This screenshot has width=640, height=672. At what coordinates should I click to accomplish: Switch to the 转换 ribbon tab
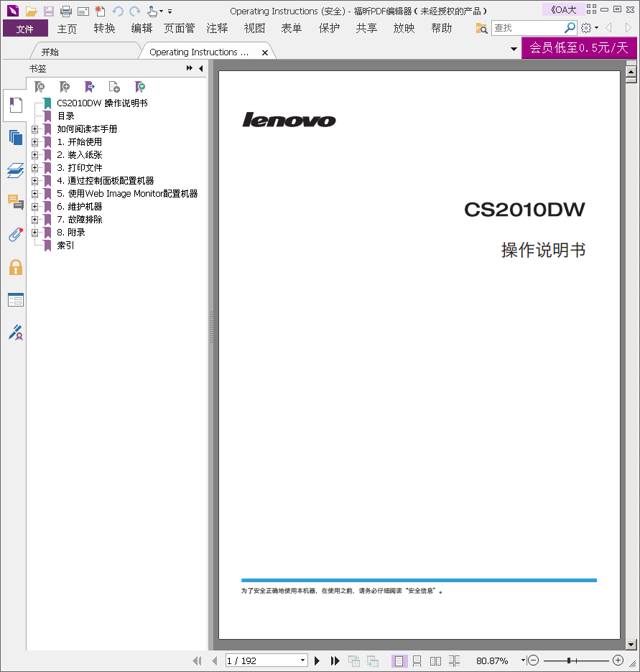(x=104, y=28)
